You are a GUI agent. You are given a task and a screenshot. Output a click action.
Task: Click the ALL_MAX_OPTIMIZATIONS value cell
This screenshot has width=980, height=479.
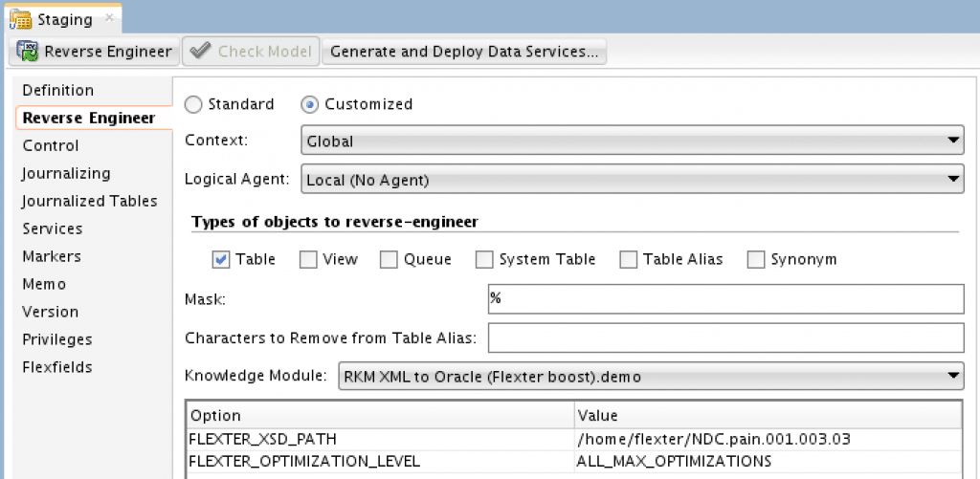pyautogui.click(x=768, y=462)
